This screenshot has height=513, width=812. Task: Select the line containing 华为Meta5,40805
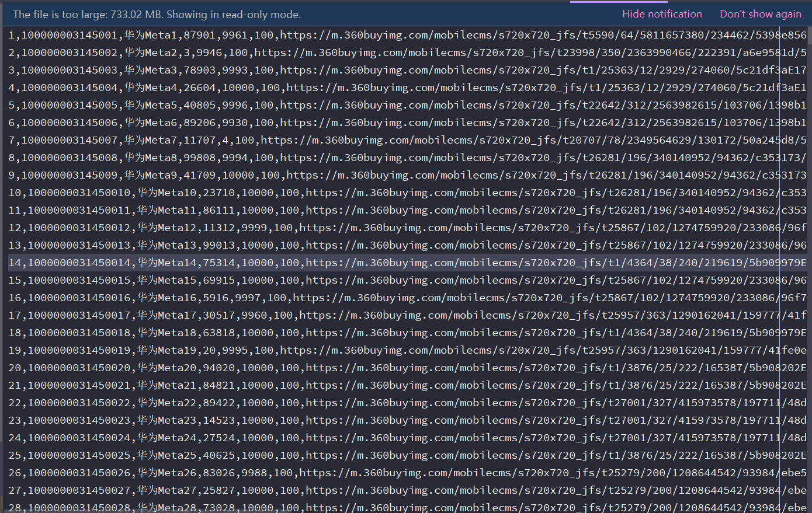click(407, 105)
